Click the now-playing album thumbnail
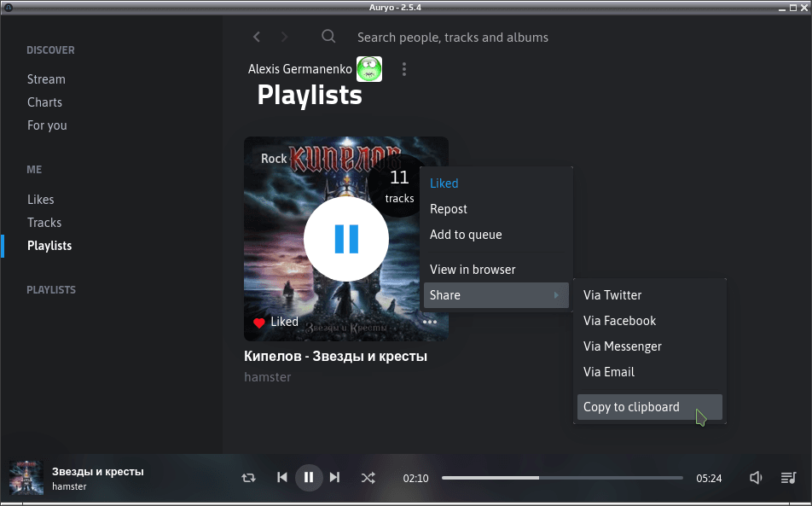812x506 pixels. 26,478
